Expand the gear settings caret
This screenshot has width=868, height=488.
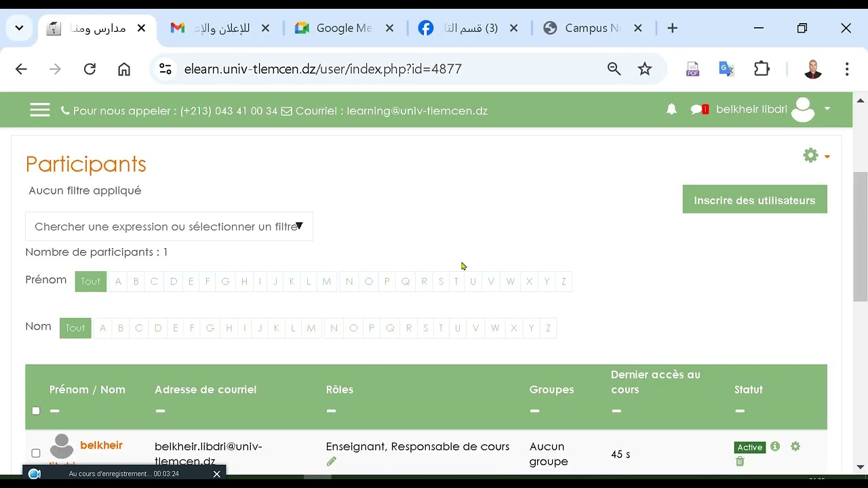[x=827, y=157]
